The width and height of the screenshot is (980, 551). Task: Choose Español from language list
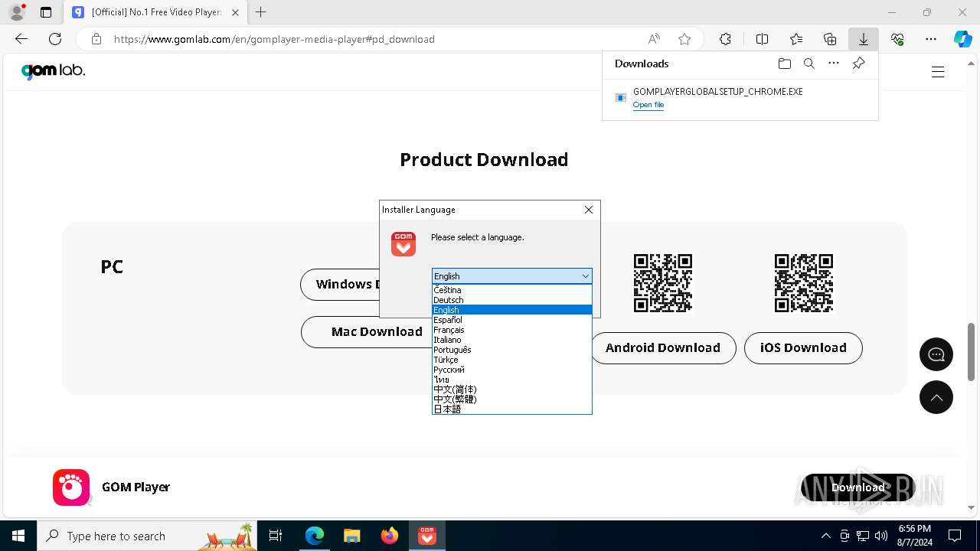tap(511, 320)
